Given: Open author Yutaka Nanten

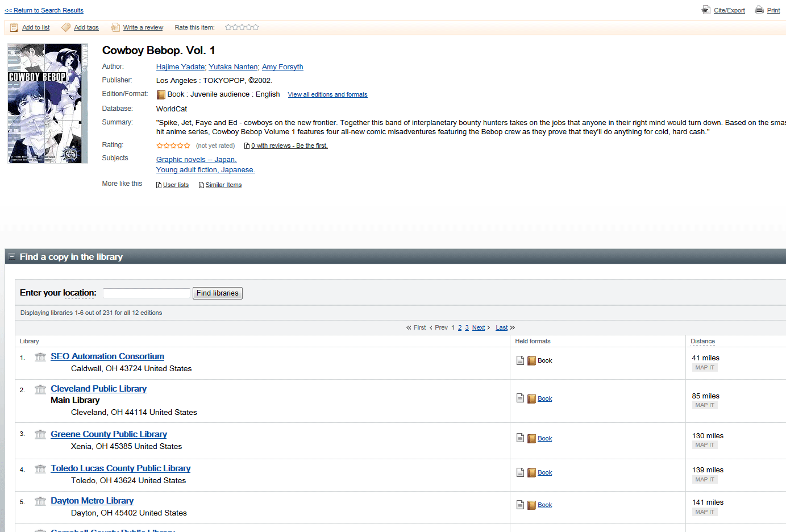Looking at the screenshot, I should (x=233, y=67).
